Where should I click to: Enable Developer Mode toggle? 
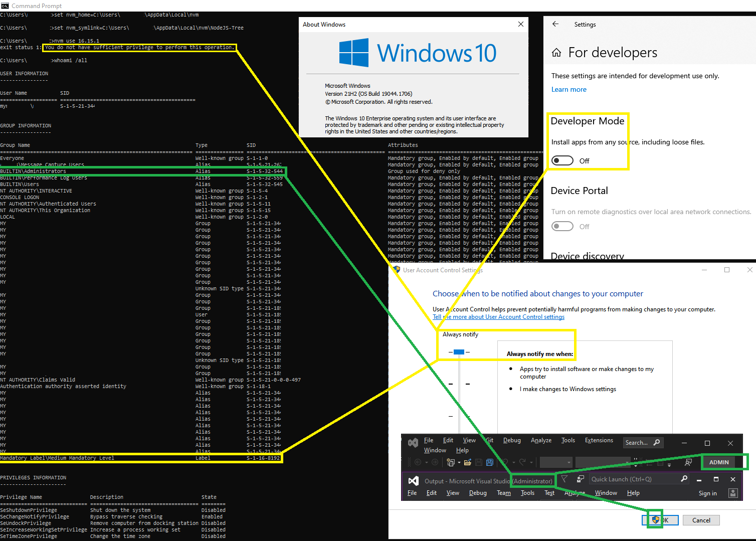pyautogui.click(x=562, y=160)
